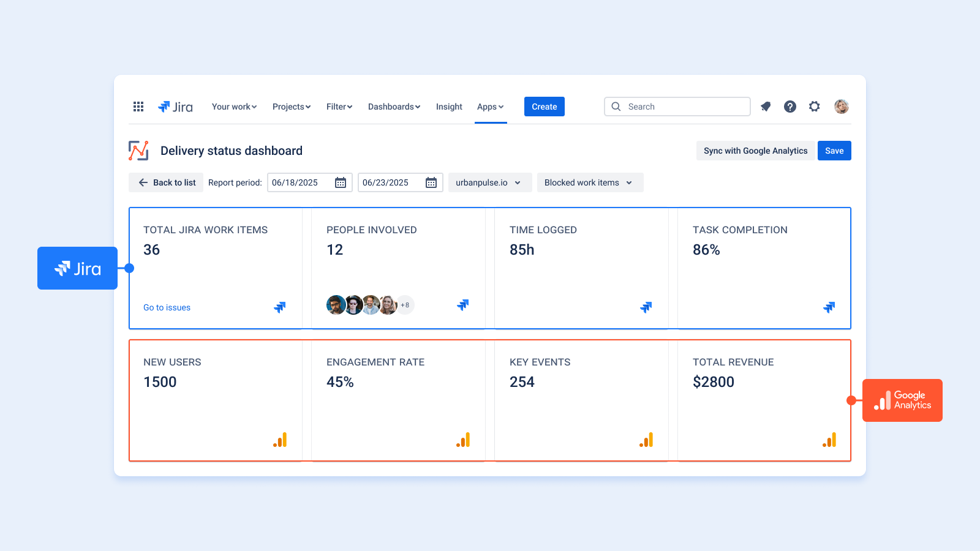Follow the Go to issues link
The width and height of the screenshot is (980, 551).
[x=167, y=307]
